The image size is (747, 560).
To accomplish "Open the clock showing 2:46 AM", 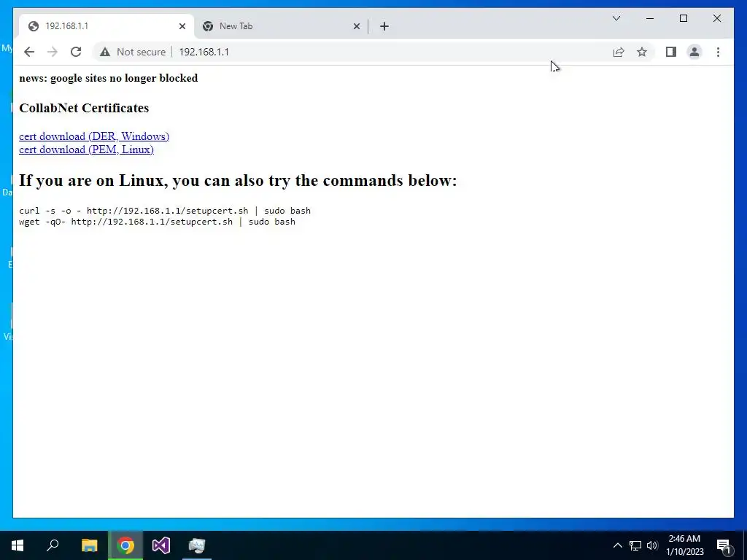I will (x=684, y=545).
